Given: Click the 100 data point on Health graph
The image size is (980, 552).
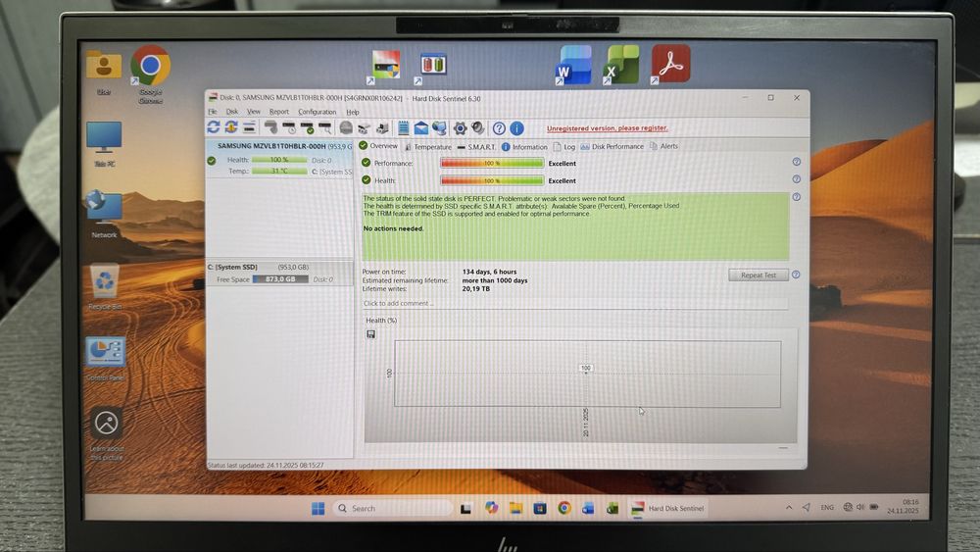Looking at the screenshot, I should point(586,369).
